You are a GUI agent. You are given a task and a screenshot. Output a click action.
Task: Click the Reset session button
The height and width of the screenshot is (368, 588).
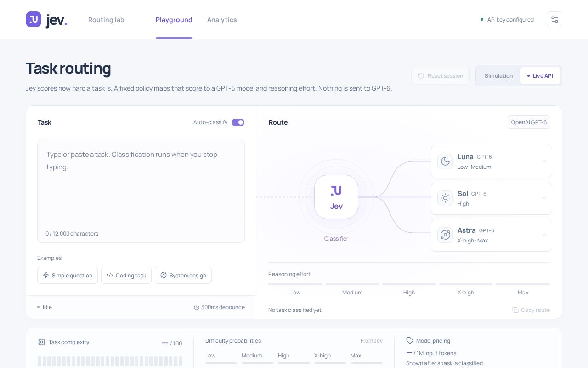click(x=441, y=75)
